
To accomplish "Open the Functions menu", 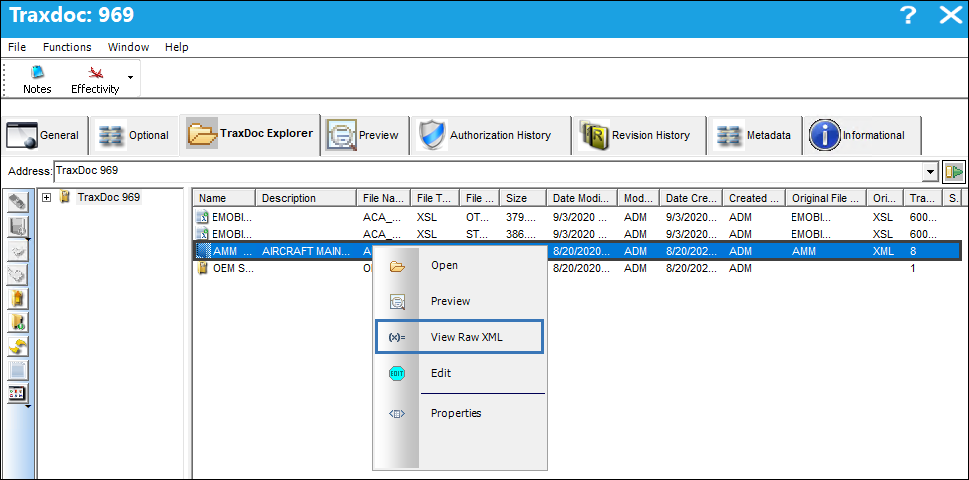I will (x=67, y=48).
